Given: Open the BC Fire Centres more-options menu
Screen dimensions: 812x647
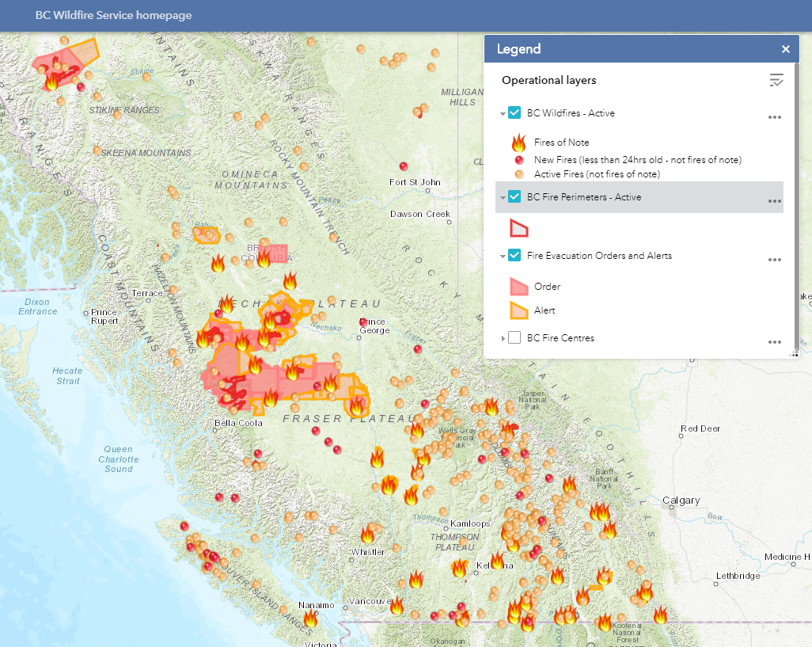Looking at the screenshot, I should click(775, 342).
